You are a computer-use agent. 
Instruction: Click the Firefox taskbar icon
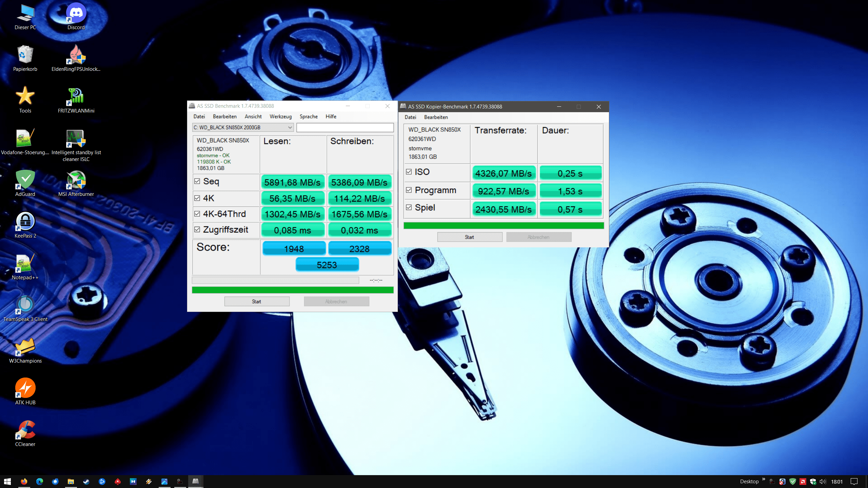(24, 481)
